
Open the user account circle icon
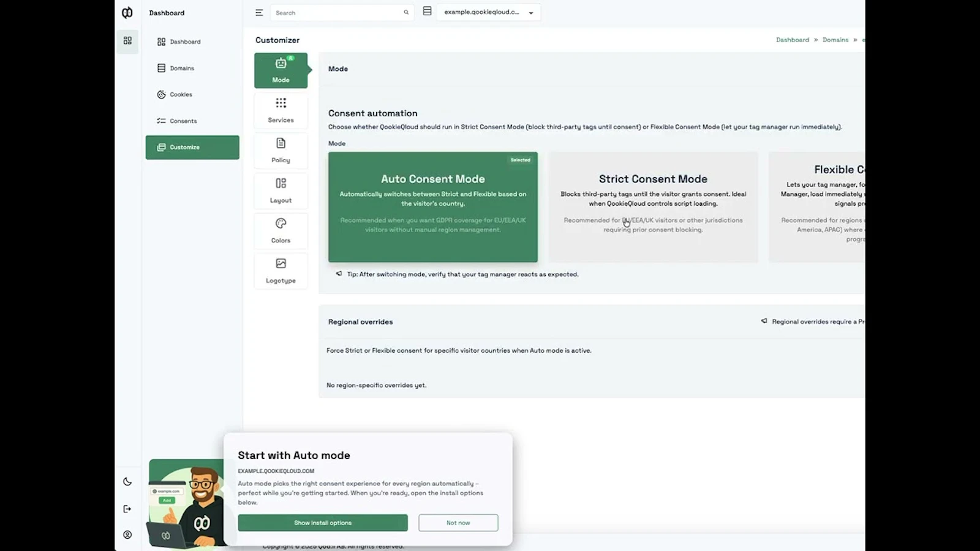(x=127, y=534)
